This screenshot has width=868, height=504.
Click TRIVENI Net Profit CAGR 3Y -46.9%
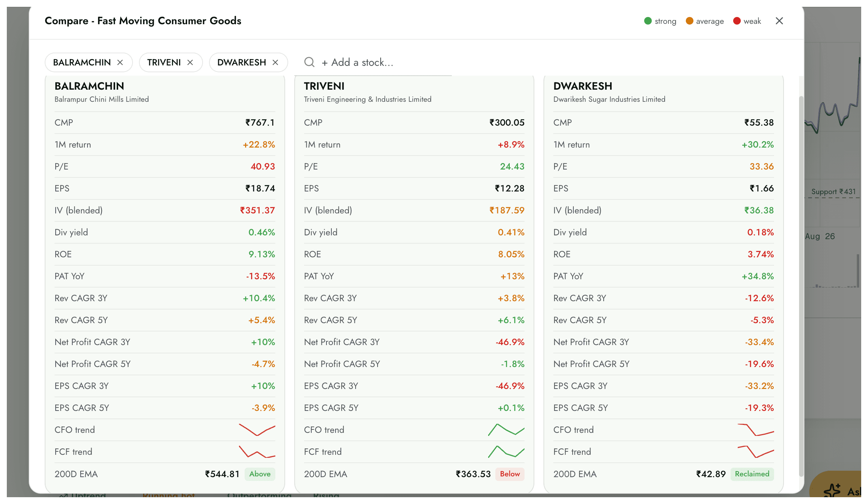[x=510, y=342]
